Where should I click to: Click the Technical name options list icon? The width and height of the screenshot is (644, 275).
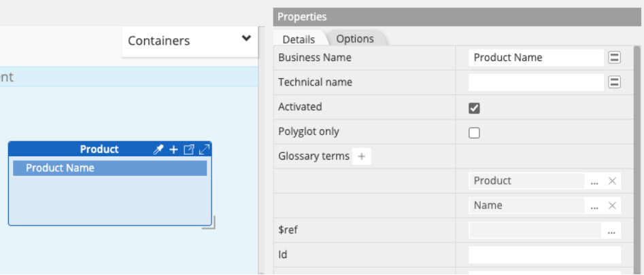[614, 82]
